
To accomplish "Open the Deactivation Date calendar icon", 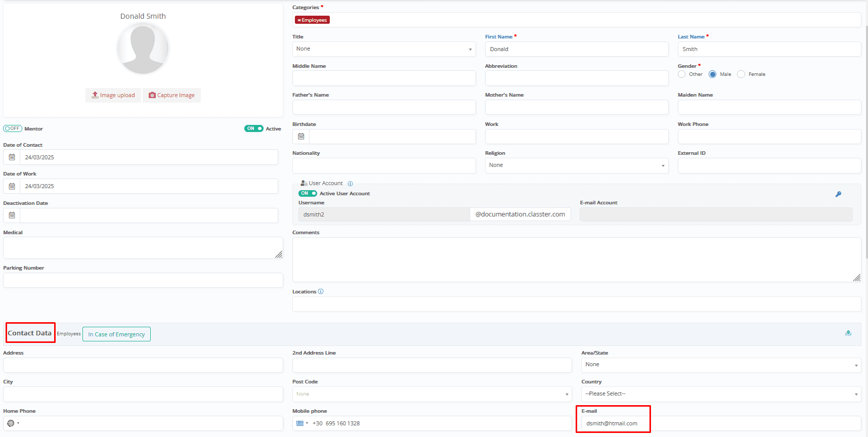I will pos(12,215).
